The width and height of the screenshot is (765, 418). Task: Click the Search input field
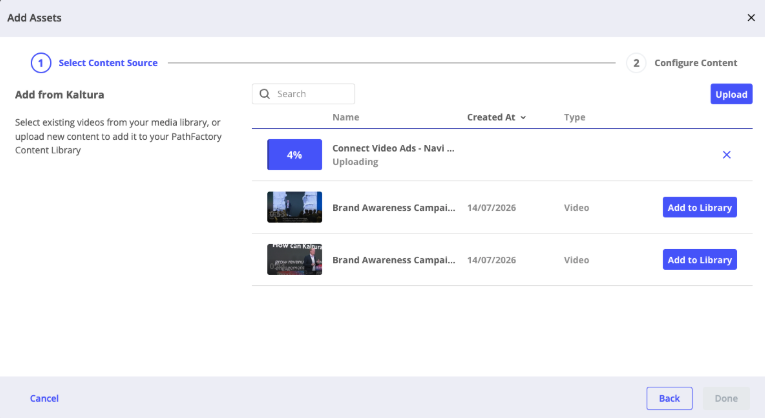coord(303,94)
